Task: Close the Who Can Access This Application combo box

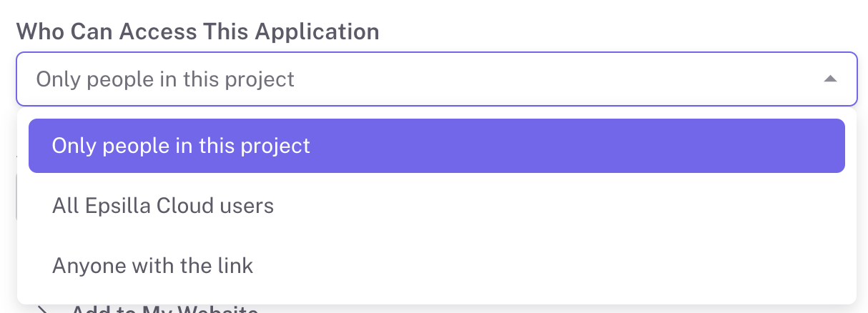Action: click(x=829, y=79)
